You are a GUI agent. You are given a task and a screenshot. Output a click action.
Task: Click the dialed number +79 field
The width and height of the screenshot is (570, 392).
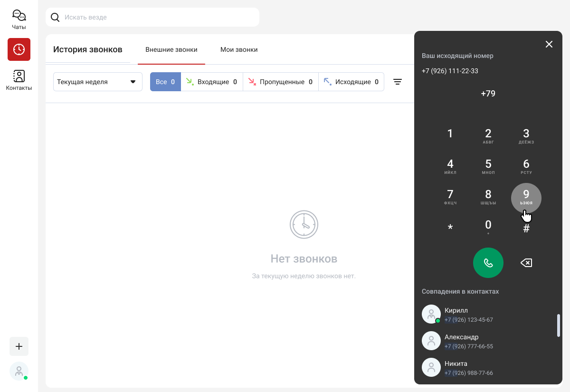[x=488, y=94]
